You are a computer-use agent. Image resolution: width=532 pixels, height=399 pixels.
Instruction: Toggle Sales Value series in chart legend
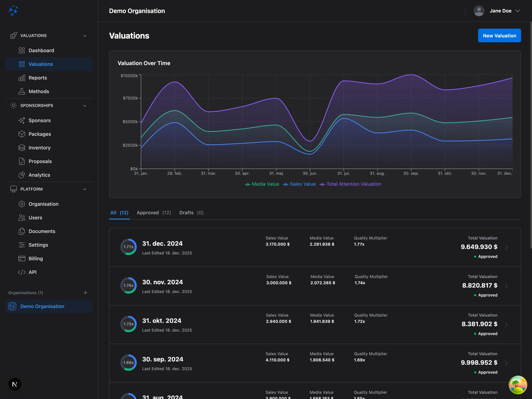click(299, 184)
